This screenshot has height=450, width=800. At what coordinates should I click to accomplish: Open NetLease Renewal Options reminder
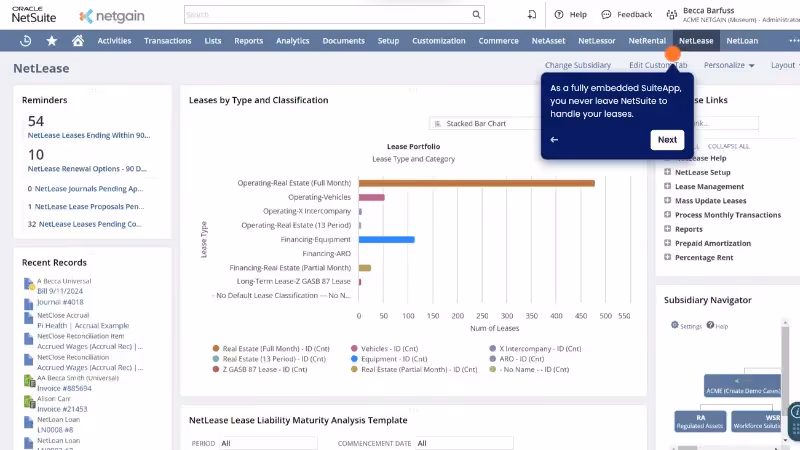[x=87, y=168]
